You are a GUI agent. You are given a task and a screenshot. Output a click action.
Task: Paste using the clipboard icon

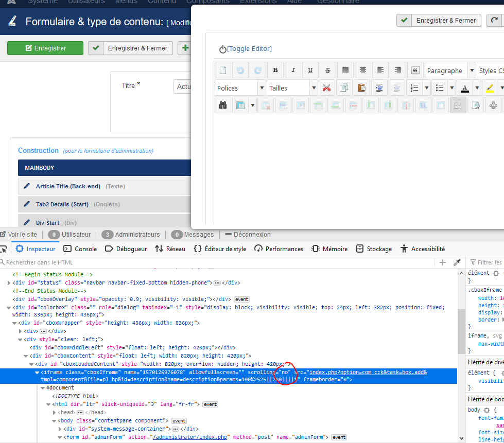coord(361,87)
